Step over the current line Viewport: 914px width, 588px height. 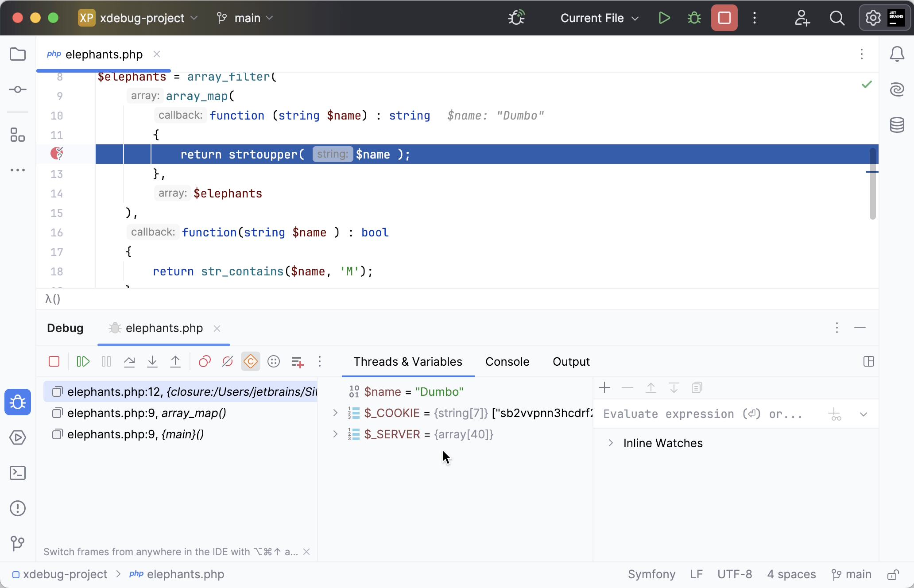click(130, 361)
